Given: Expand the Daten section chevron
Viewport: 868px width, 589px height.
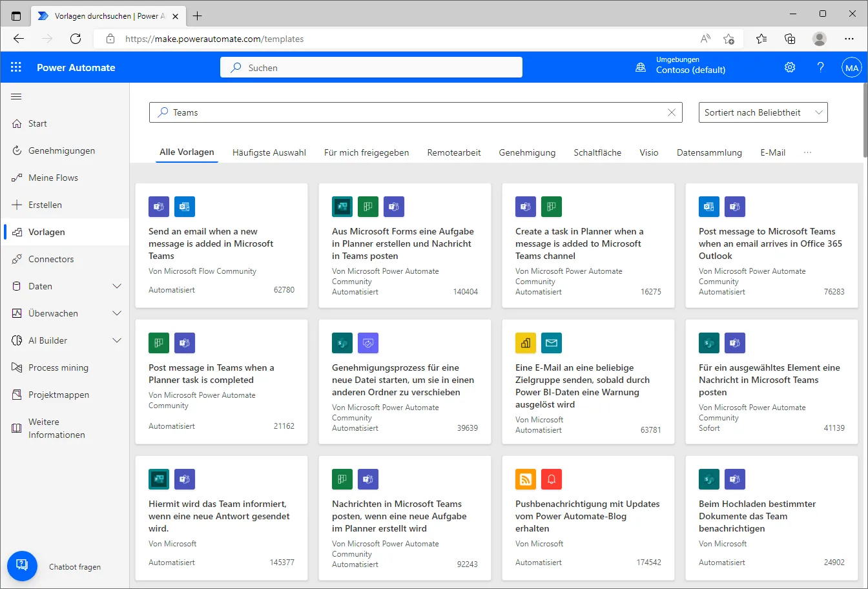Looking at the screenshot, I should (x=117, y=286).
